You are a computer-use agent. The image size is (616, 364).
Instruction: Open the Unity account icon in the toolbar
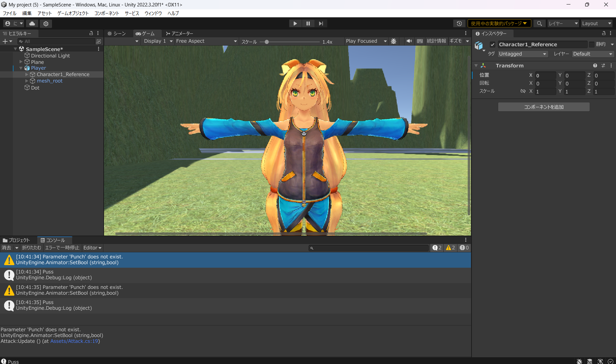7,23
